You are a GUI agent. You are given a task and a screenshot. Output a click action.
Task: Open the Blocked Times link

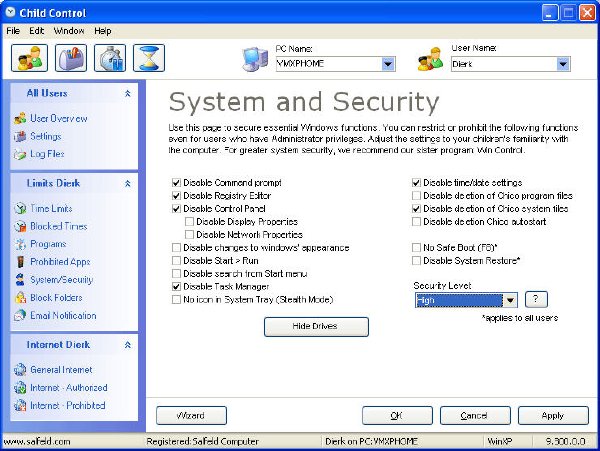pos(59,226)
